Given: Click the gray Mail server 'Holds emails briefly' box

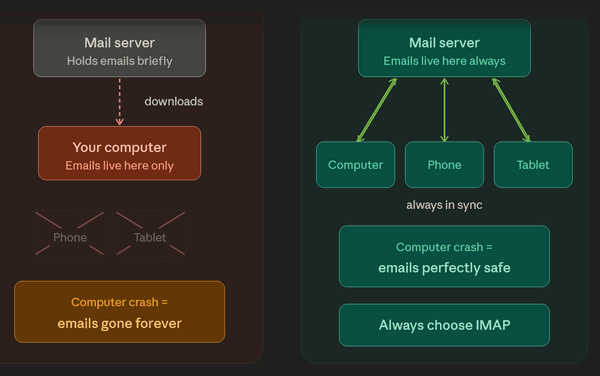Looking at the screenshot, I should click(119, 48).
